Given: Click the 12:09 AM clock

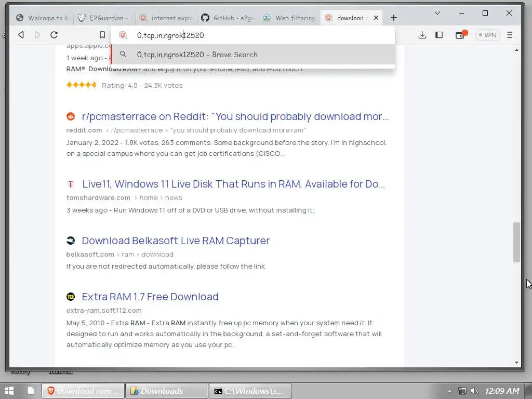Looking at the screenshot, I should pyautogui.click(x=502, y=391).
